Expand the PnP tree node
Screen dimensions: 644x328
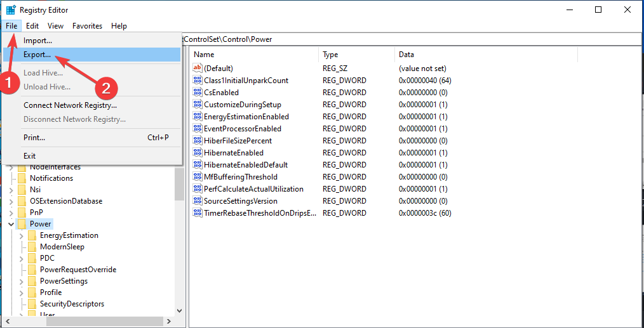point(11,213)
